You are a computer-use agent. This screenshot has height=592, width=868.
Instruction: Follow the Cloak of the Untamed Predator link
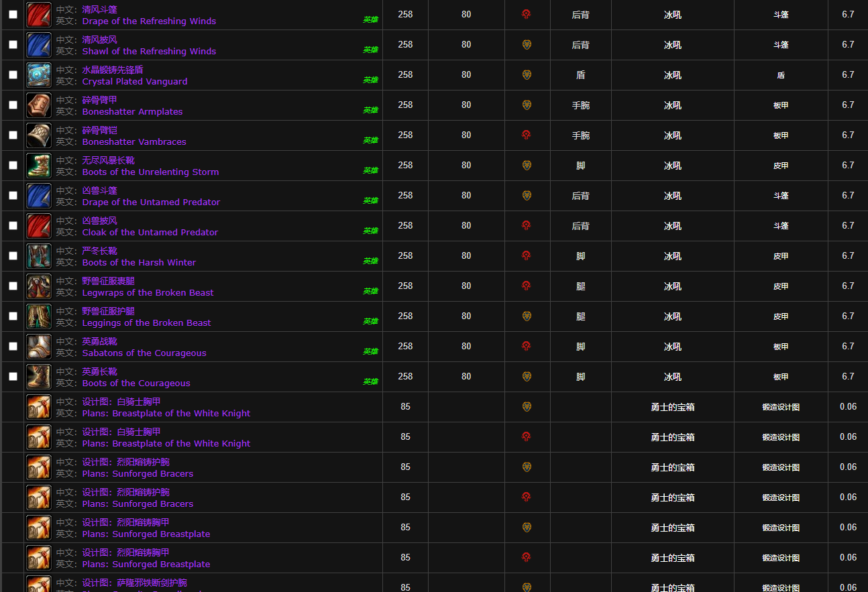tap(150, 233)
